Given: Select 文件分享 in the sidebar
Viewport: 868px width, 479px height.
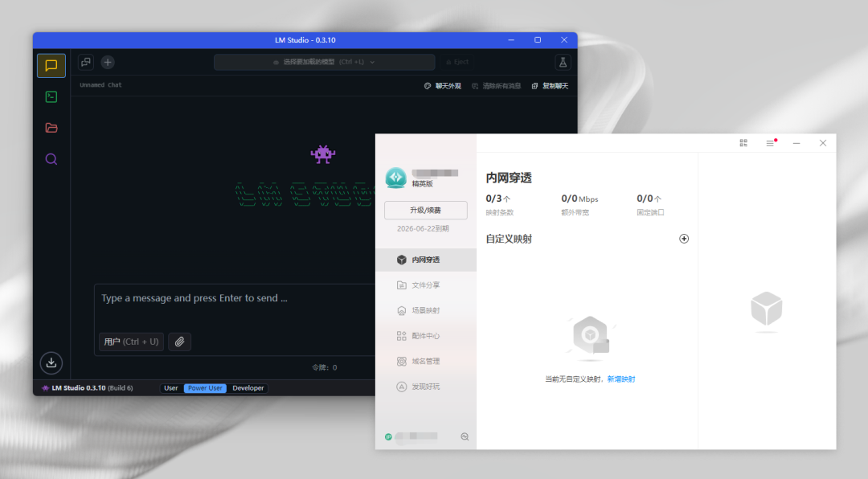Looking at the screenshot, I should pos(426,285).
